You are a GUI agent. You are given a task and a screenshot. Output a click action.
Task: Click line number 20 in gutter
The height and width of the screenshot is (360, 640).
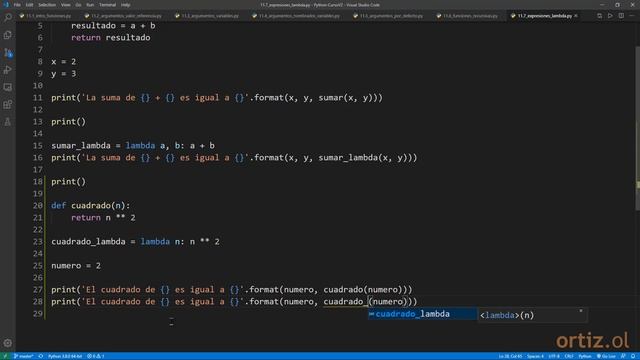38,206
